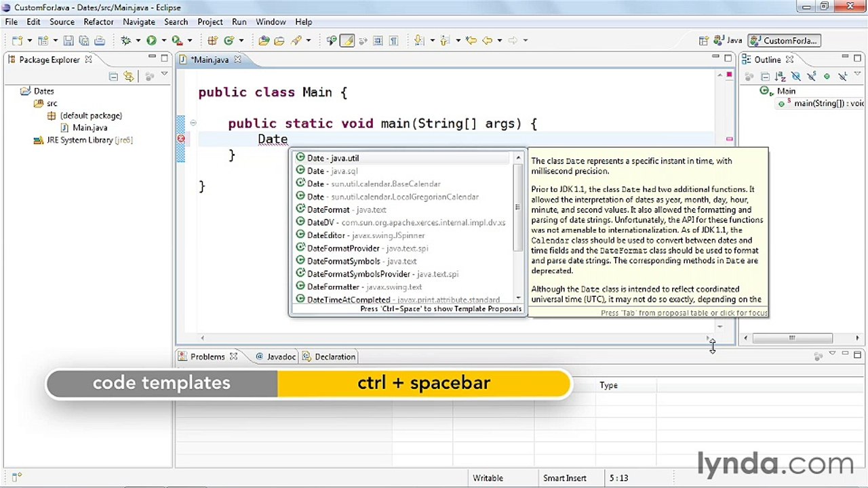Maximize the Outline panel

point(856,58)
